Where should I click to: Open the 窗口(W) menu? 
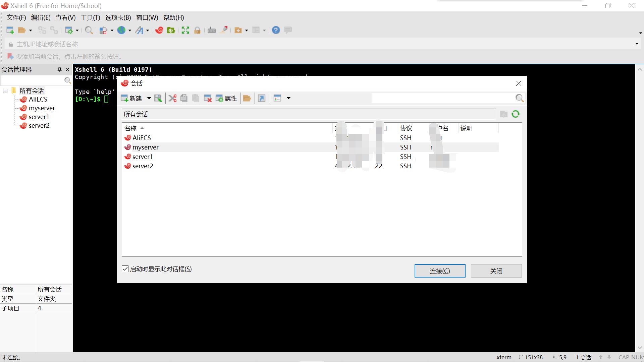point(147,17)
